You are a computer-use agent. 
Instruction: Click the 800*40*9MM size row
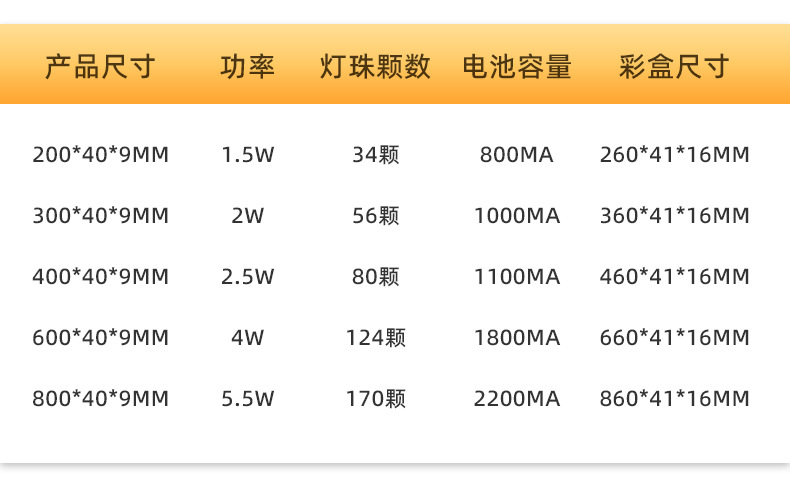coord(100,399)
